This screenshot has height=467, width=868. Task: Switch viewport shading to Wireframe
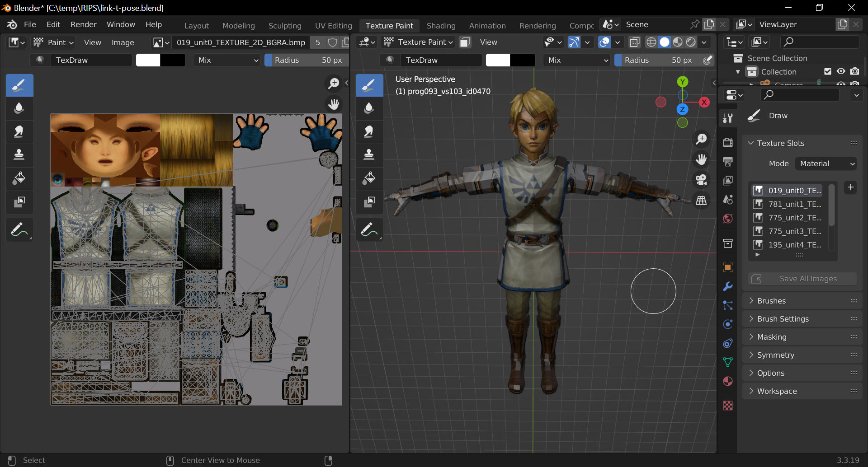(651, 42)
